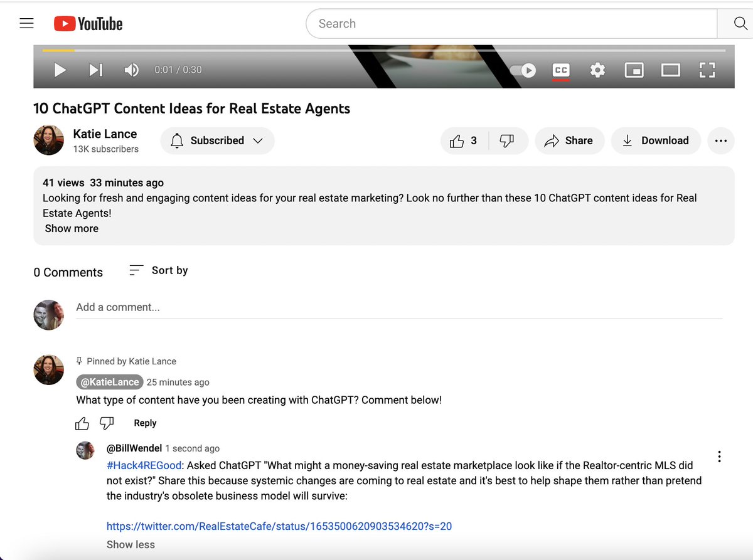Seek on the video progress bar

pyautogui.click(x=383, y=50)
